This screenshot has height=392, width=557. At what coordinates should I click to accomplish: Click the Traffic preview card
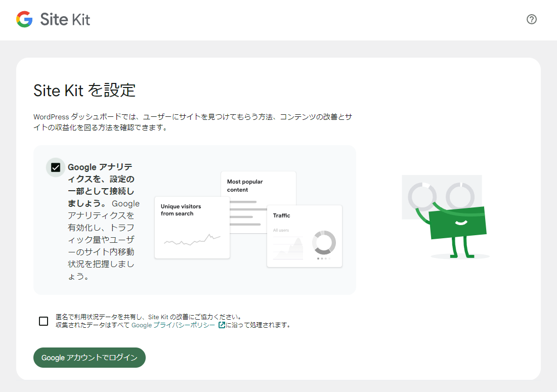click(305, 236)
